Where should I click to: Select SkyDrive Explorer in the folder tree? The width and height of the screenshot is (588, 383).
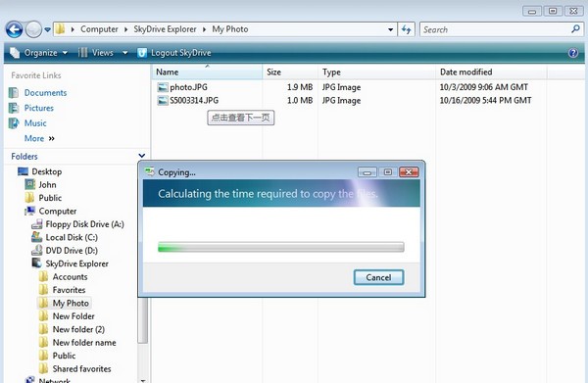pos(76,263)
